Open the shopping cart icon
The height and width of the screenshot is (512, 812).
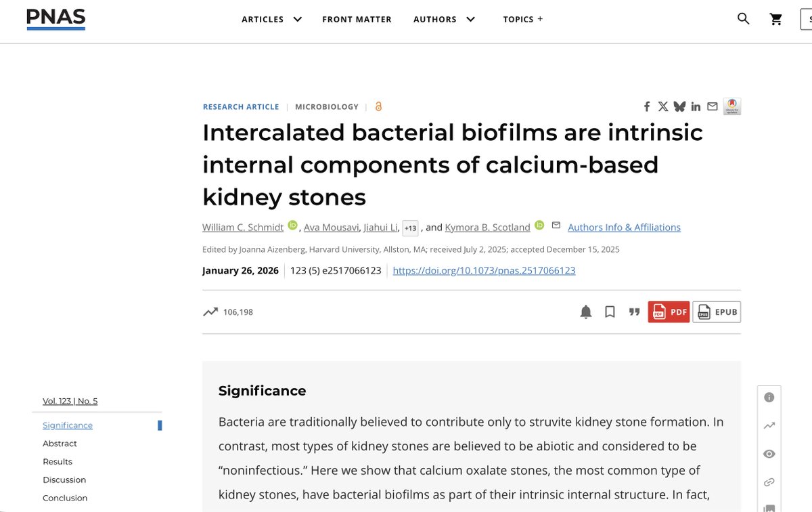(776, 20)
